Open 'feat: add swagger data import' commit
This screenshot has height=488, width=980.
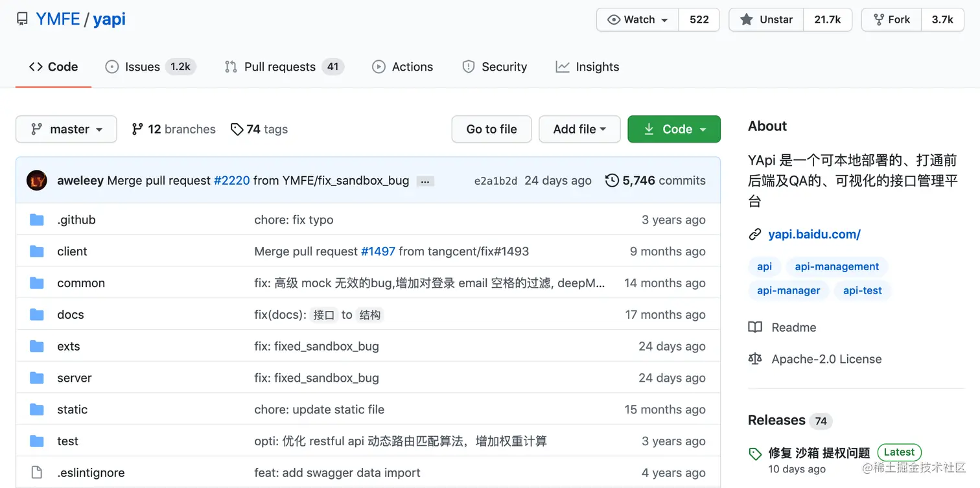337,473
